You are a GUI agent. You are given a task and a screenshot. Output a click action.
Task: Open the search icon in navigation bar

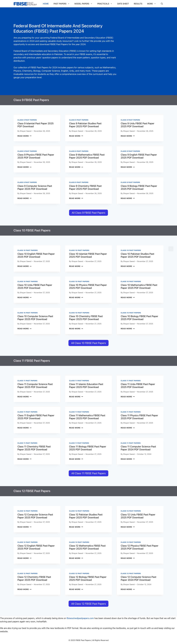[162, 4]
